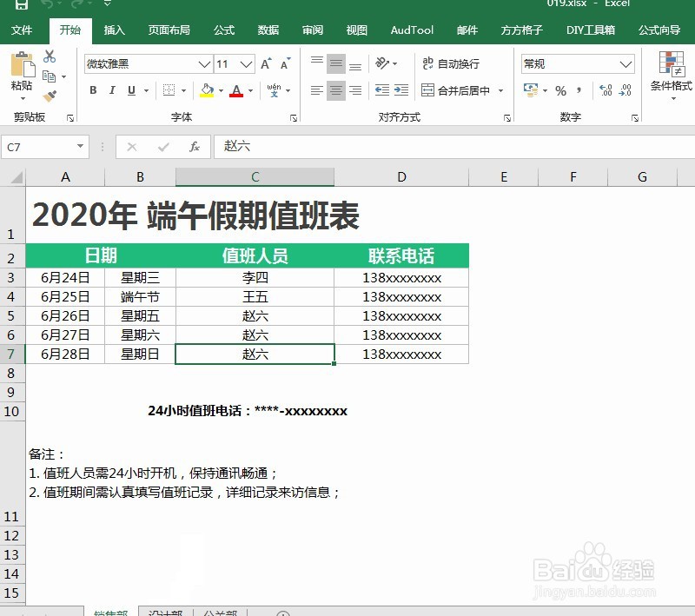Open the font name dropdown

coord(204,63)
